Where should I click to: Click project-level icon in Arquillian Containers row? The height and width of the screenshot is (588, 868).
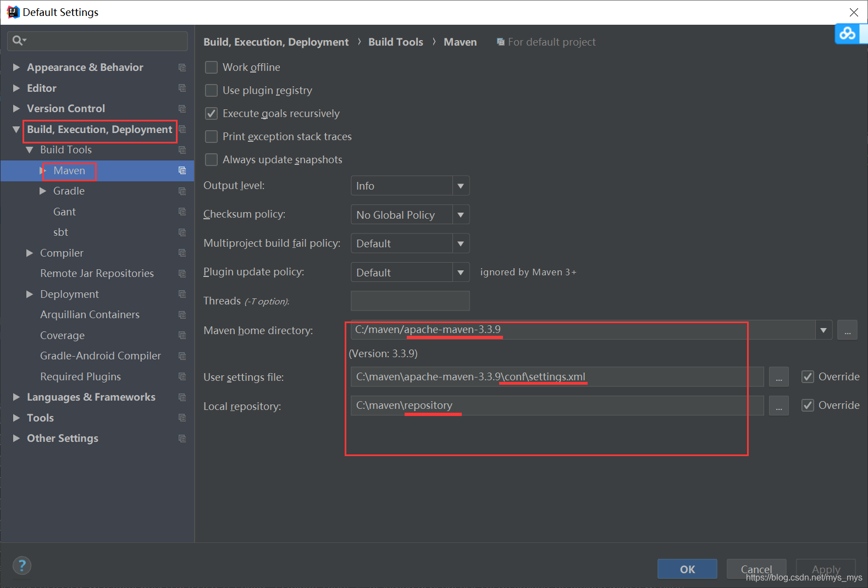pyautogui.click(x=183, y=315)
